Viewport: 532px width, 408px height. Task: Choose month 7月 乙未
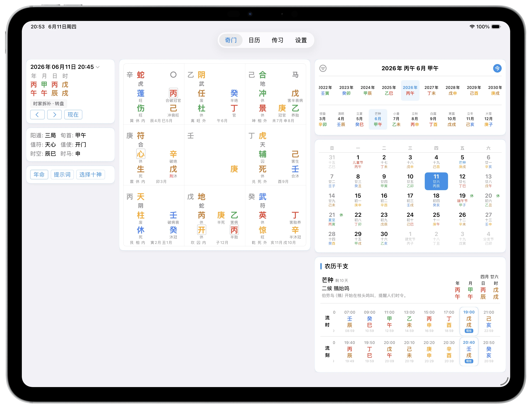click(x=396, y=119)
